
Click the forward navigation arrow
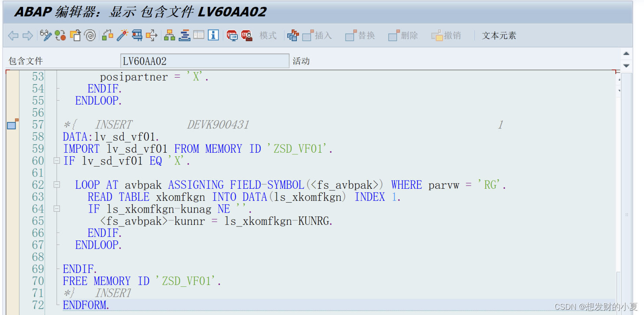[x=27, y=36]
